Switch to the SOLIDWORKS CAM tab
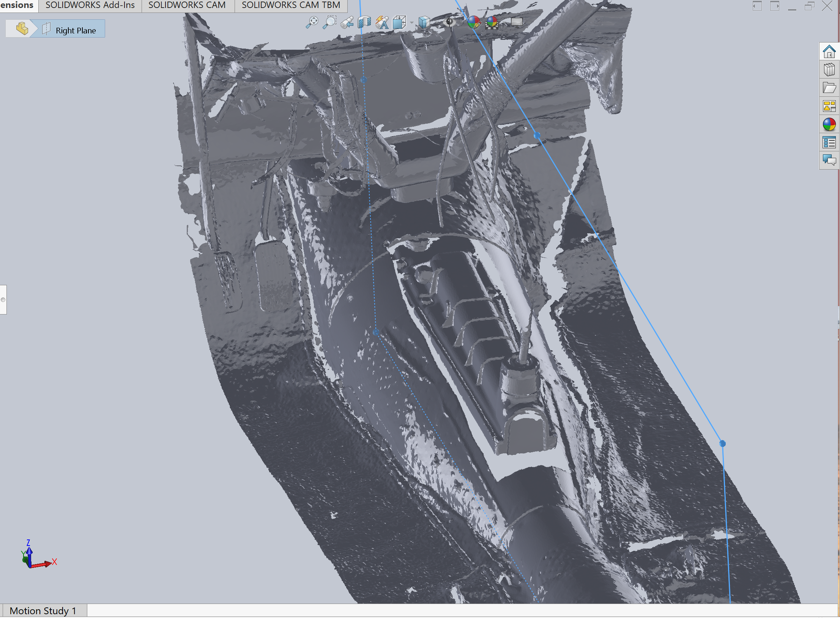This screenshot has width=840, height=618. click(x=187, y=5)
